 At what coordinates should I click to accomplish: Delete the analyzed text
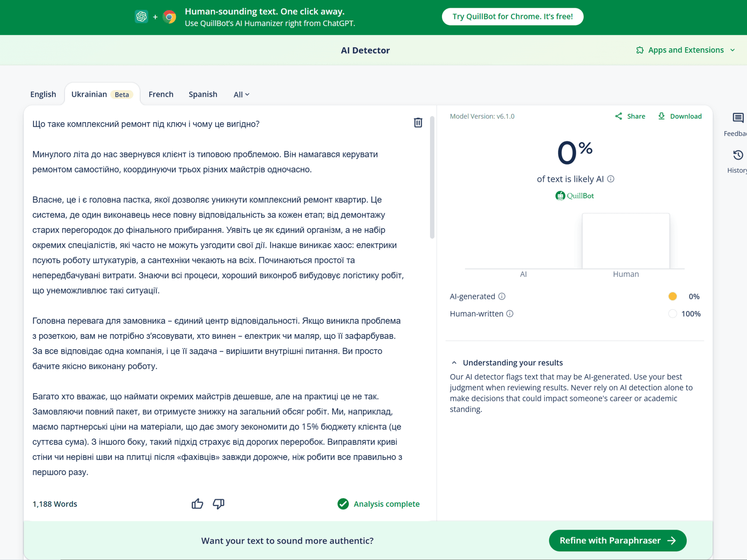point(417,122)
